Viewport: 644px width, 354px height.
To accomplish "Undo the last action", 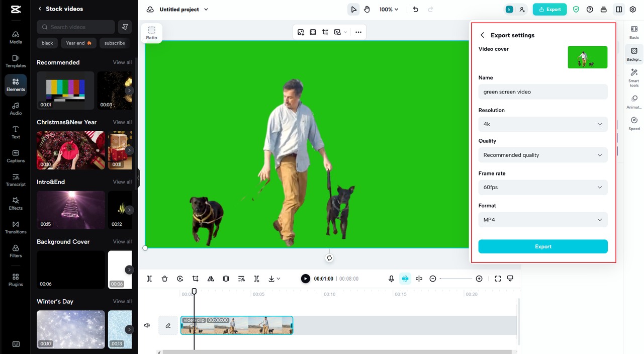I will 415,10.
